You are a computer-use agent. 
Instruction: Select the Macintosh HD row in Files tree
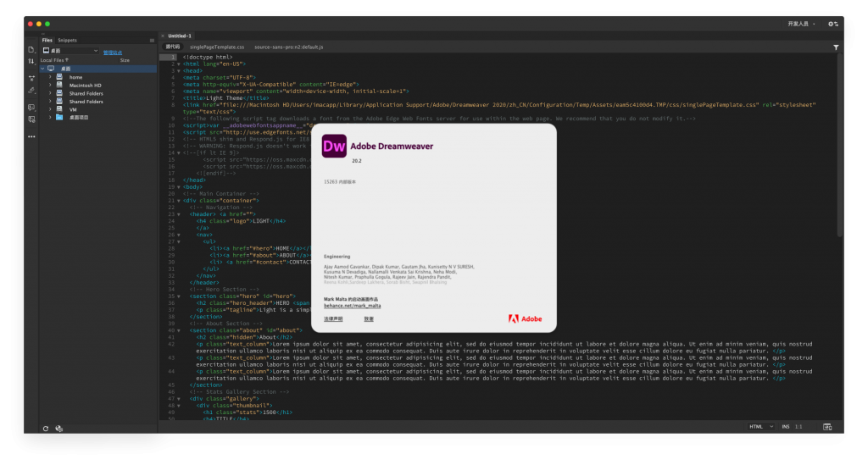98,86
